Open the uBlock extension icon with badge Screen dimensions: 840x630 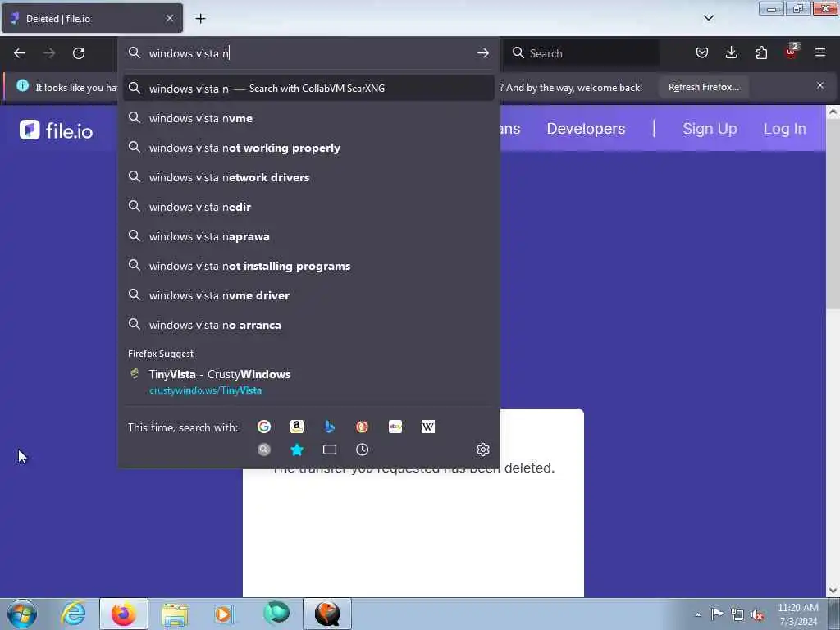coord(792,52)
